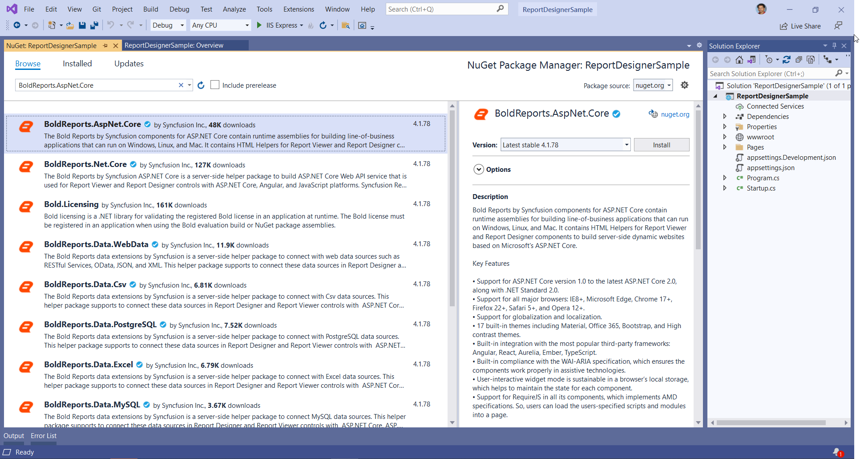Click the package details vertical scrollbar

tap(698, 179)
